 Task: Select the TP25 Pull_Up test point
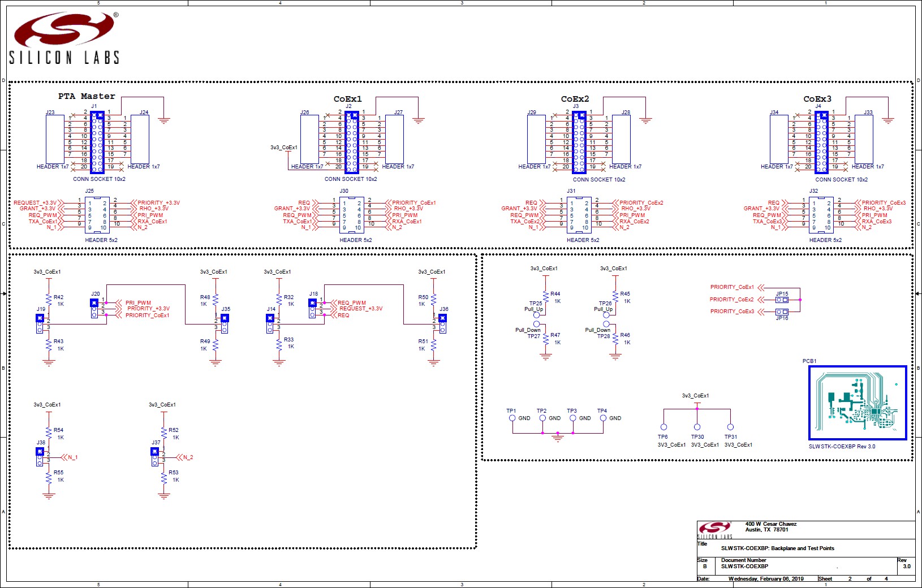pos(536,315)
